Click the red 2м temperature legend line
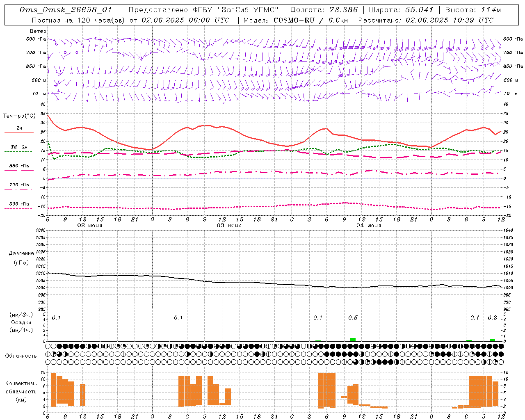The image size is (525, 420). point(19,132)
